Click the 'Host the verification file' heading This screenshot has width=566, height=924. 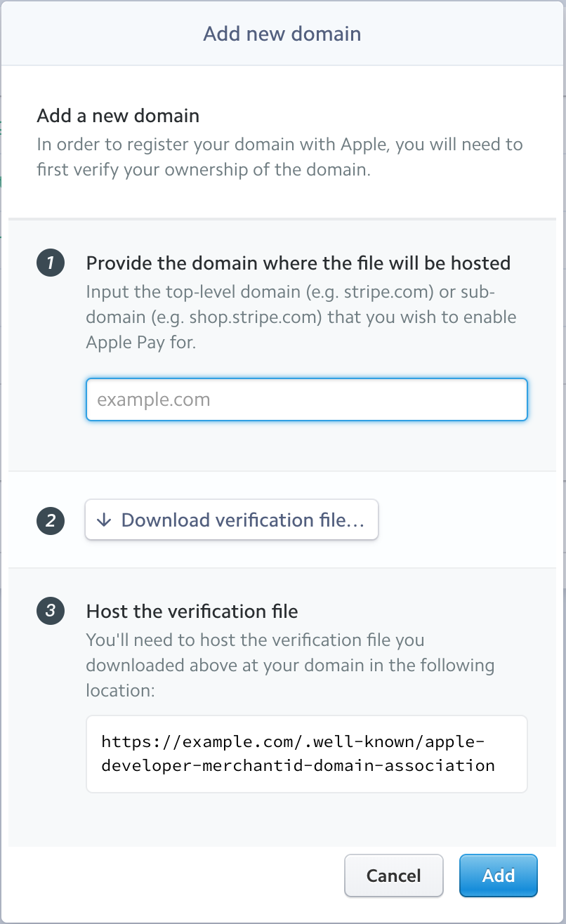tap(192, 612)
